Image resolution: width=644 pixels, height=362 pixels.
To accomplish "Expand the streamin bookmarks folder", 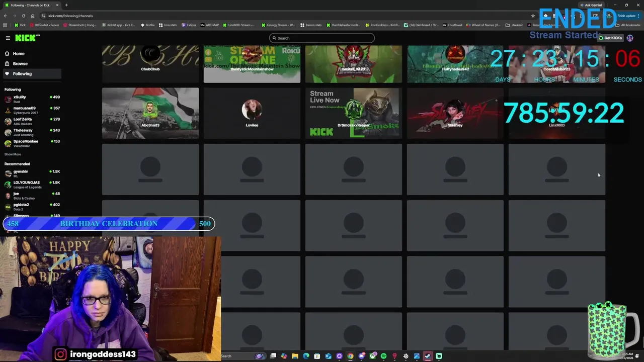I will [x=515, y=25].
